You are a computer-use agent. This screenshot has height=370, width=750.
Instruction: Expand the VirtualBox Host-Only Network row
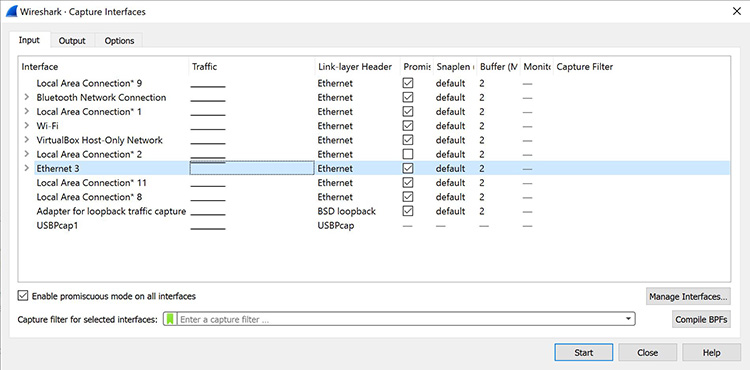[27, 140]
